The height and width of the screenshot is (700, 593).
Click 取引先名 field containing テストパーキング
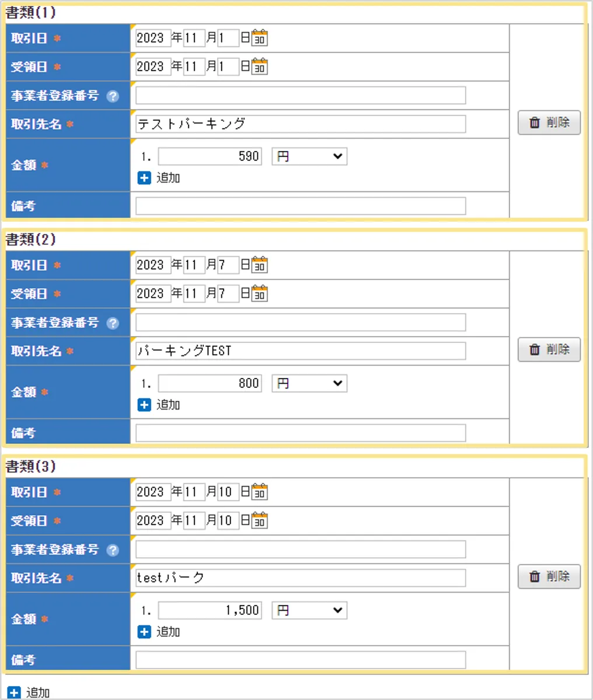coord(301,124)
